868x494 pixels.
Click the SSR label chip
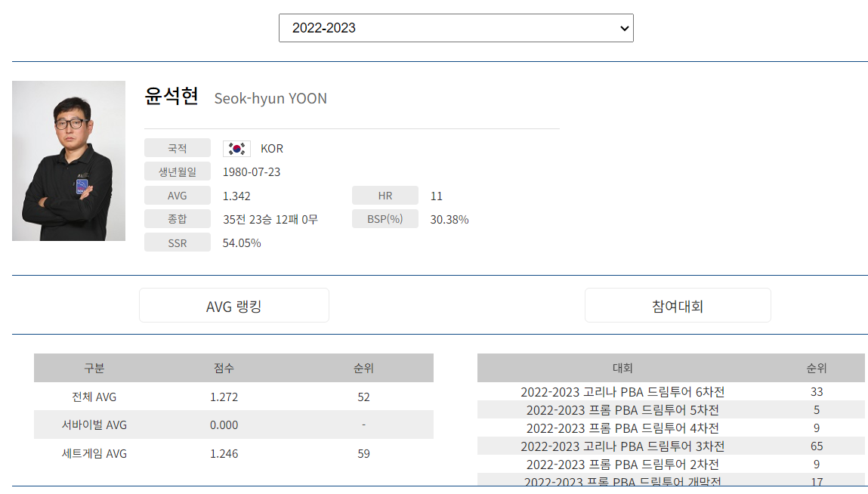click(x=178, y=242)
